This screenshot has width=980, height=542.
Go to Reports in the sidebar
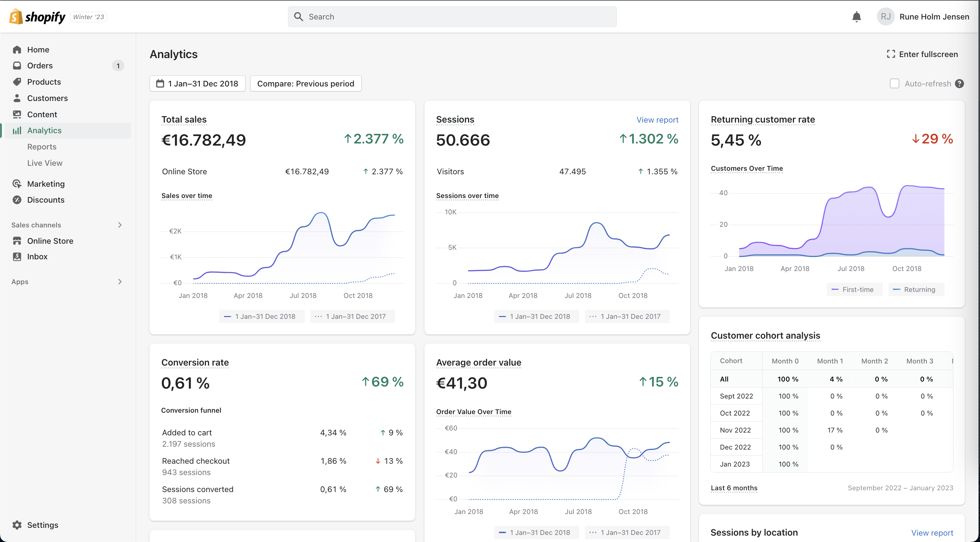(x=42, y=147)
